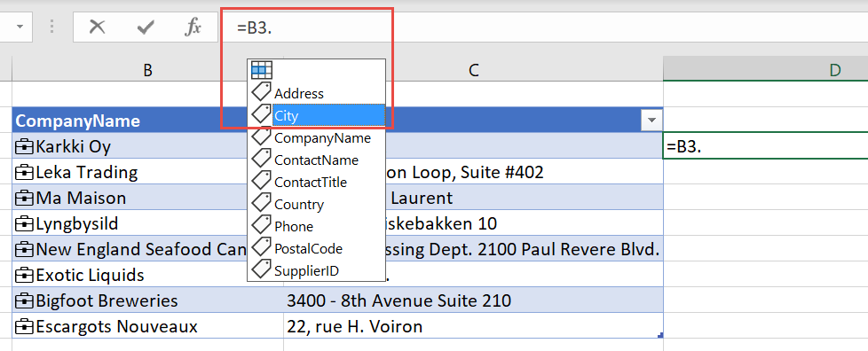Select the Escargots Nouveaux cell

(147, 326)
